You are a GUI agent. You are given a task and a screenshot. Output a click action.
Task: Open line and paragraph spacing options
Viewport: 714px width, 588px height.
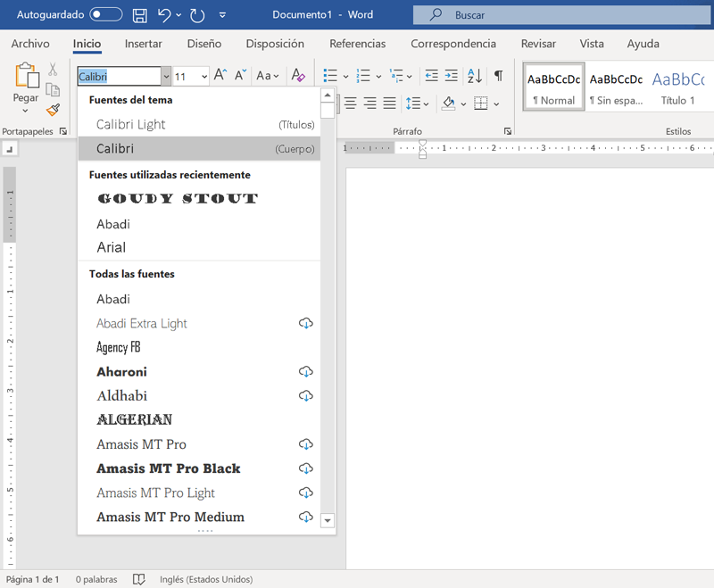pos(417,104)
